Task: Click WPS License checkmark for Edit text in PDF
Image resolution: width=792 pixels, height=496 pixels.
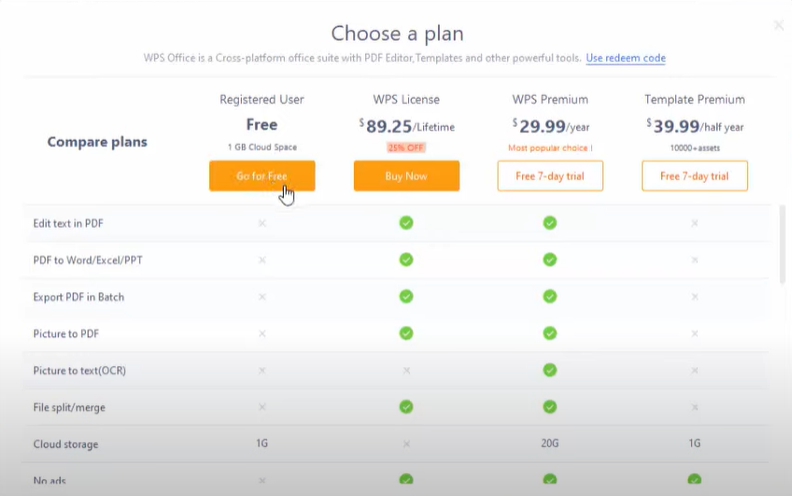Action: click(x=406, y=222)
